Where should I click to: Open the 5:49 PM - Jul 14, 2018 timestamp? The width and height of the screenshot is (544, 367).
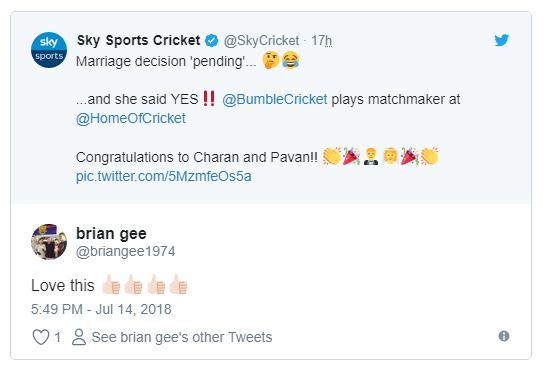coord(101,309)
